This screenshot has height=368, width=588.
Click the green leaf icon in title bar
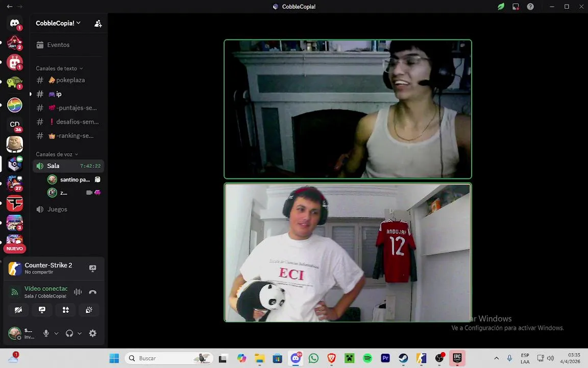point(501,6)
